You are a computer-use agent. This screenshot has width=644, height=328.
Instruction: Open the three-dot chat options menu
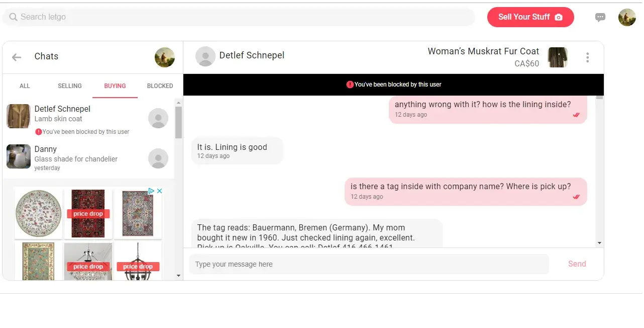[x=587, y=57]
